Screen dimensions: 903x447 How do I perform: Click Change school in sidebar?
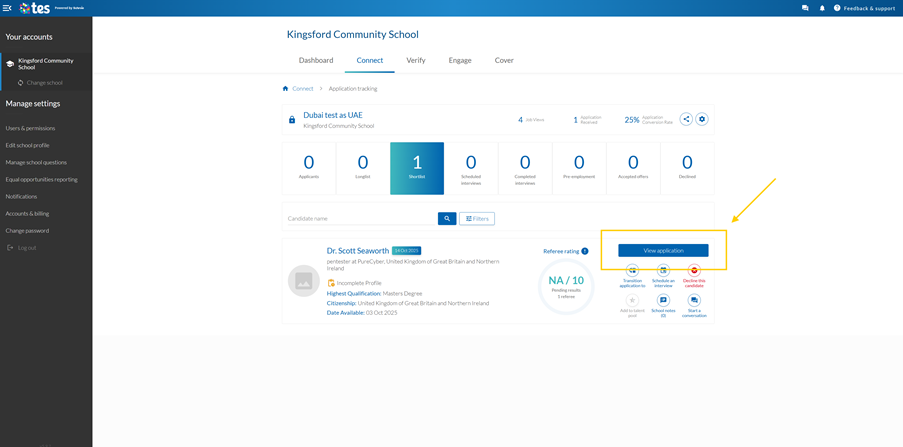(40, 83)
